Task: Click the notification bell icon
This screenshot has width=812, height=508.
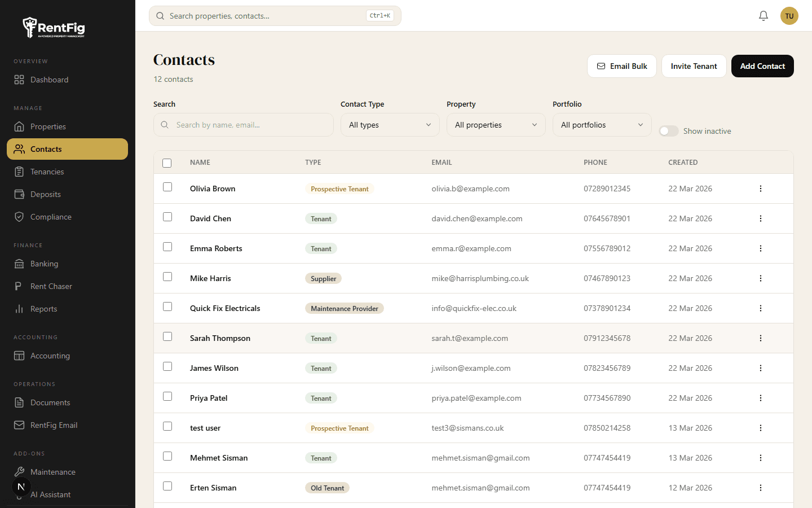Action: click(764, 16)
